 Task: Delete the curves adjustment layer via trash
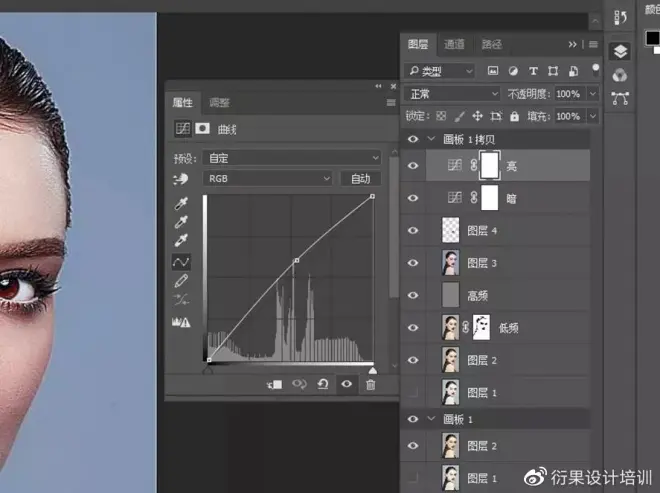(x=370, y=384)
